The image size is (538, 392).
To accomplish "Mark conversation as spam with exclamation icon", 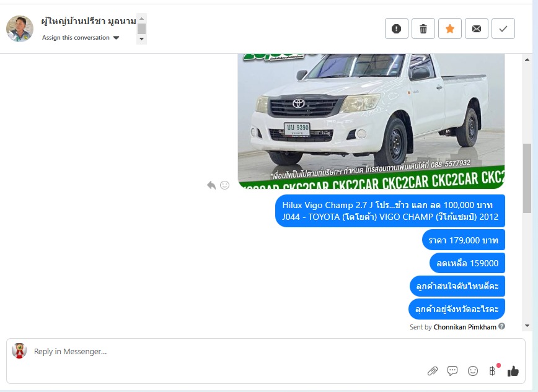I will click(397, 28).
